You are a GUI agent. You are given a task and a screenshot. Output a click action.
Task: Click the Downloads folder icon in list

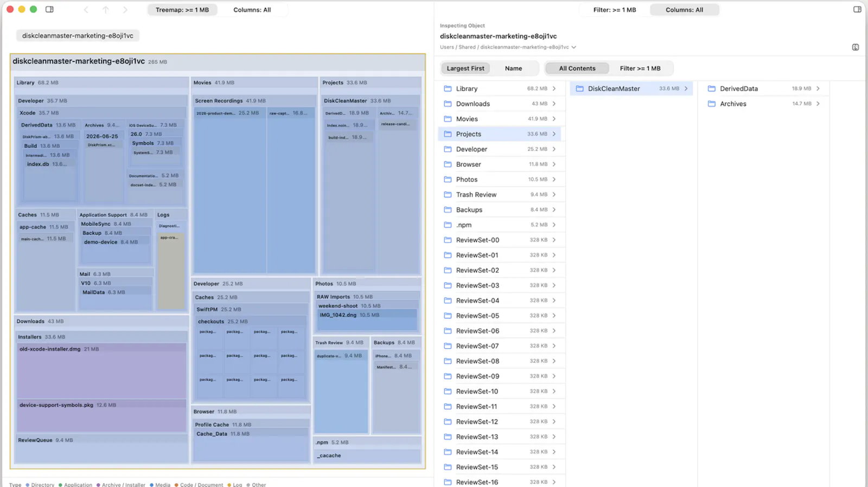[x=448, y=104]
